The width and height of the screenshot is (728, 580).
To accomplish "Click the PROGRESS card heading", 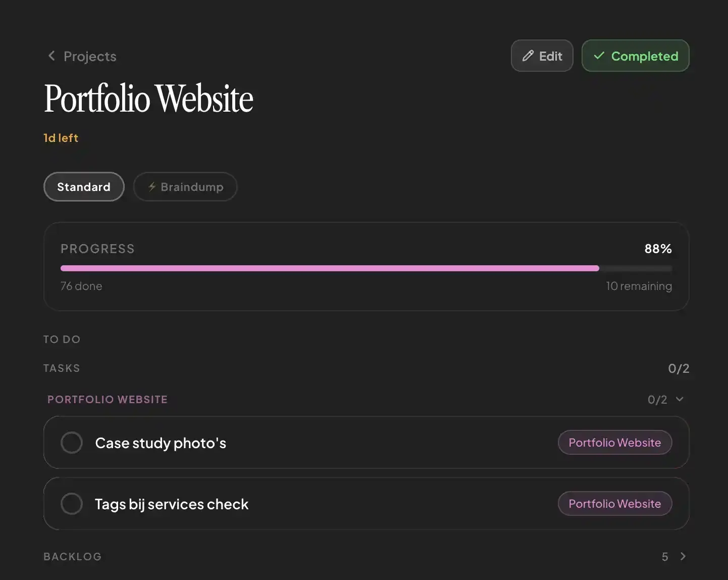I will coord(97,249).
